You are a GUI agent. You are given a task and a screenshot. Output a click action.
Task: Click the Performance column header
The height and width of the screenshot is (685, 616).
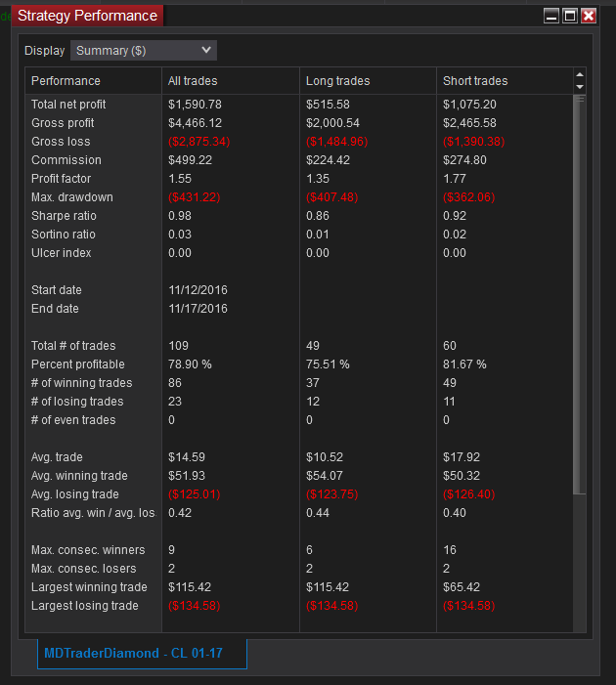click(66, 81)
